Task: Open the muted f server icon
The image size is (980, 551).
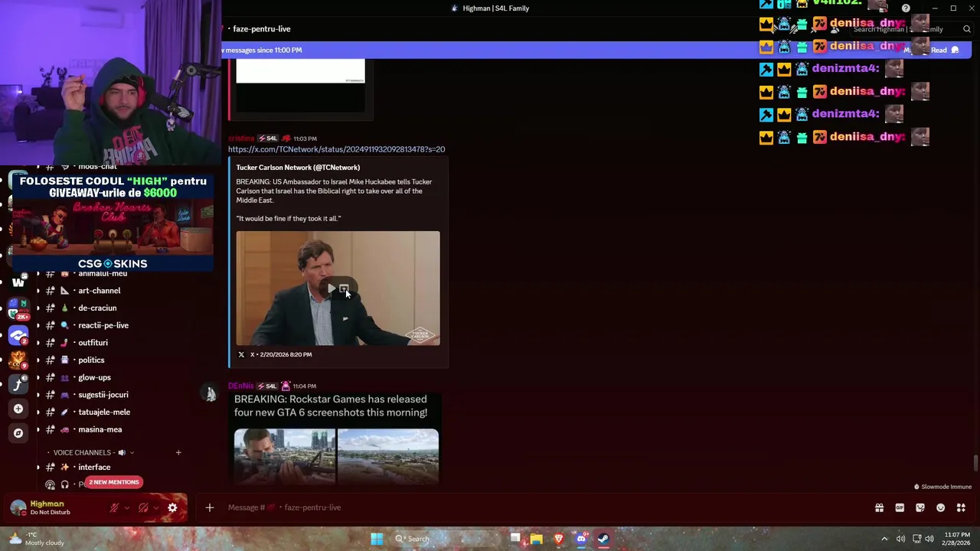Action: tap(18, 384)
